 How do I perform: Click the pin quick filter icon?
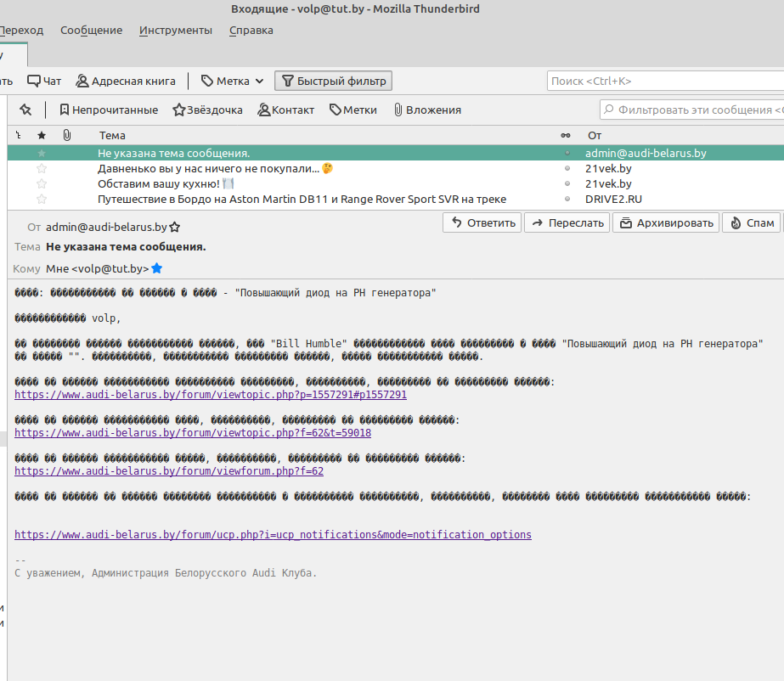click(25, 110)
